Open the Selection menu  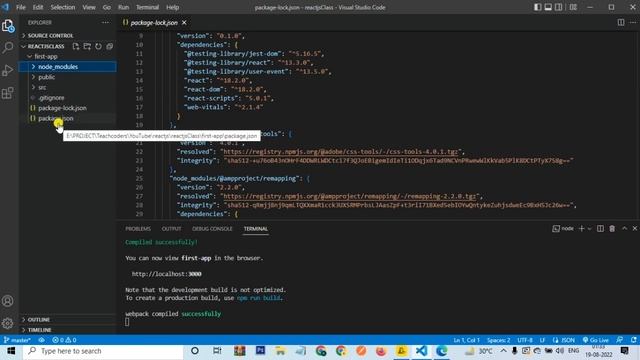[62, 7]
